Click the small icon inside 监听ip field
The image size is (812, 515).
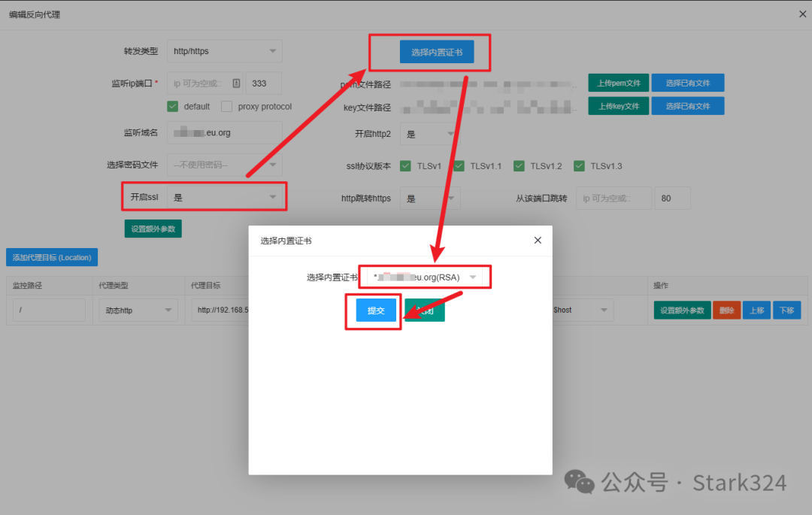236,83
